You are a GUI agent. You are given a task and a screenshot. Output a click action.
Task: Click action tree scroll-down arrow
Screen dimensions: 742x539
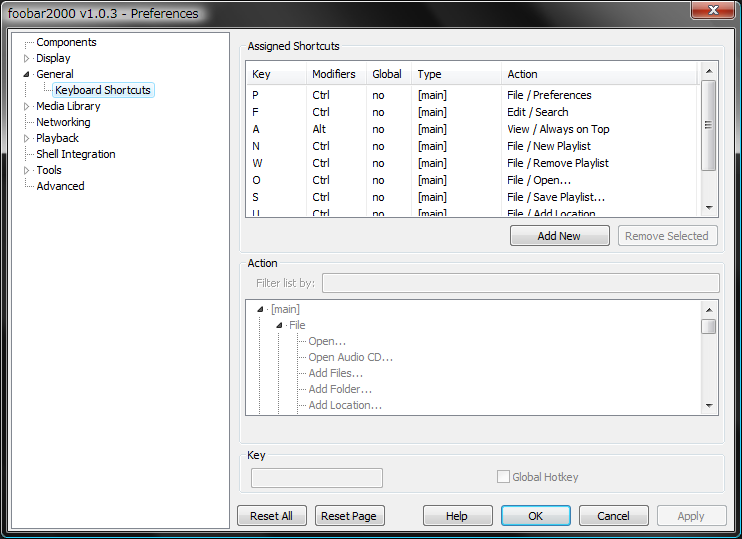(708, 406)
